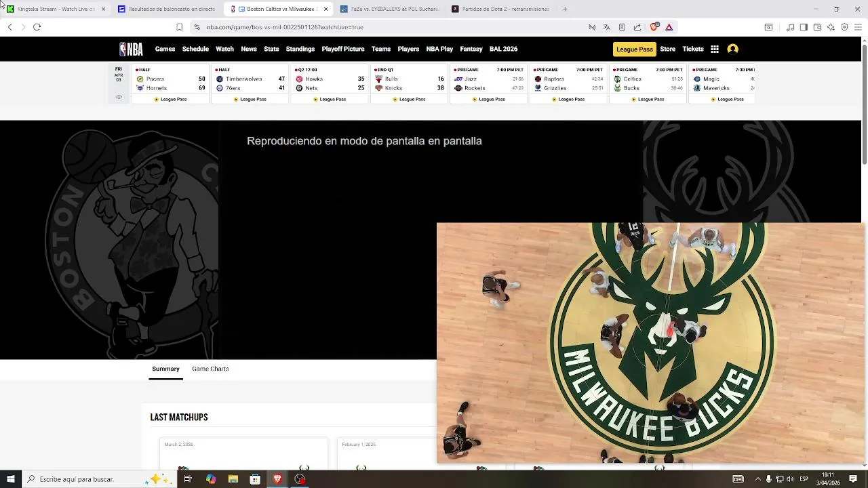This screenshot has width=868, height=488.
Task: Open the browser hamburger menu
Action: (858, 27)
